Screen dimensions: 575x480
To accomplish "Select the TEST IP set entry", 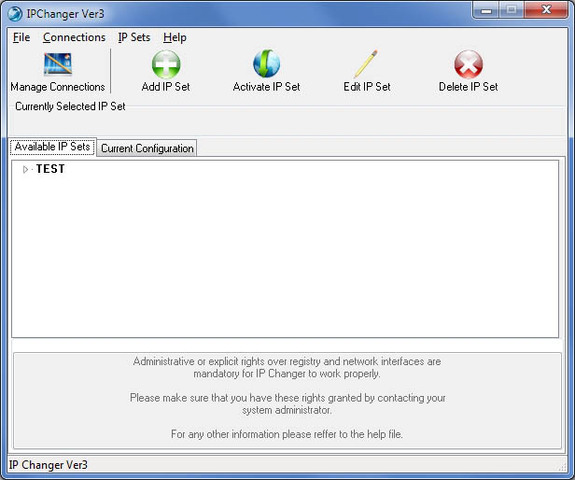I will pyautogui.click(x=50, y=169).
